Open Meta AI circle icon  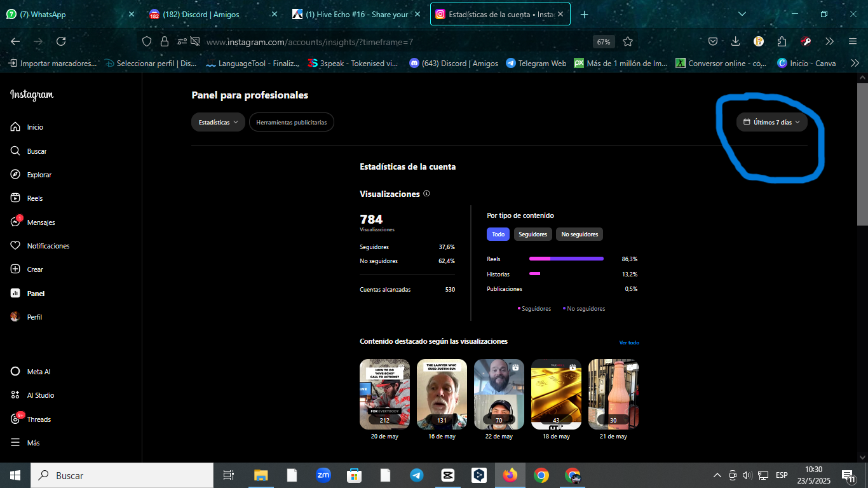click(x=15, y=372)
